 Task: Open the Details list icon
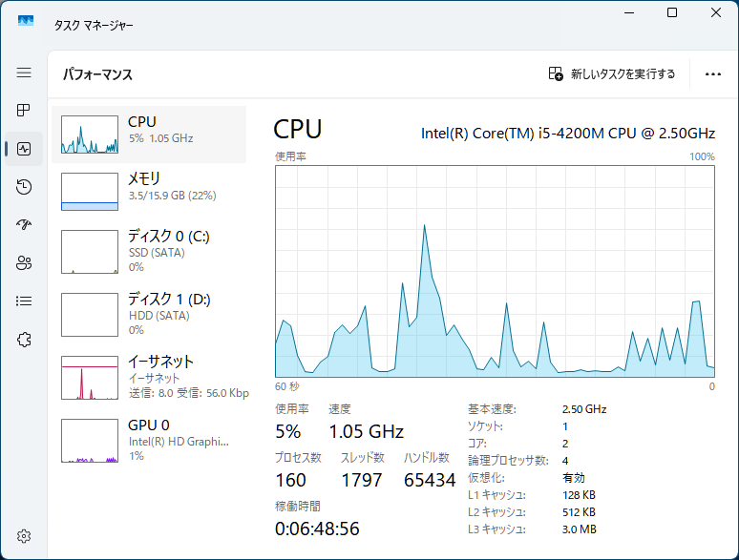pos(24,301)
